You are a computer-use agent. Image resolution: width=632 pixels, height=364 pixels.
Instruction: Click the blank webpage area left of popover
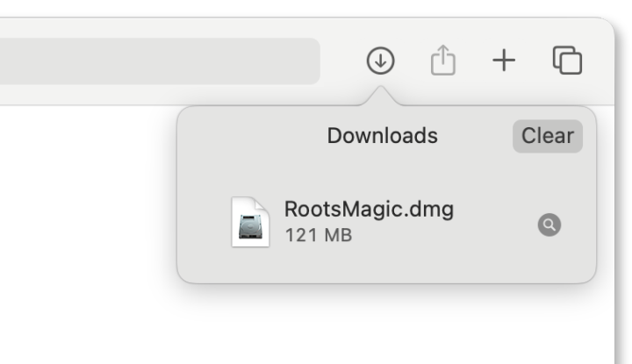(x=88, y=219)
